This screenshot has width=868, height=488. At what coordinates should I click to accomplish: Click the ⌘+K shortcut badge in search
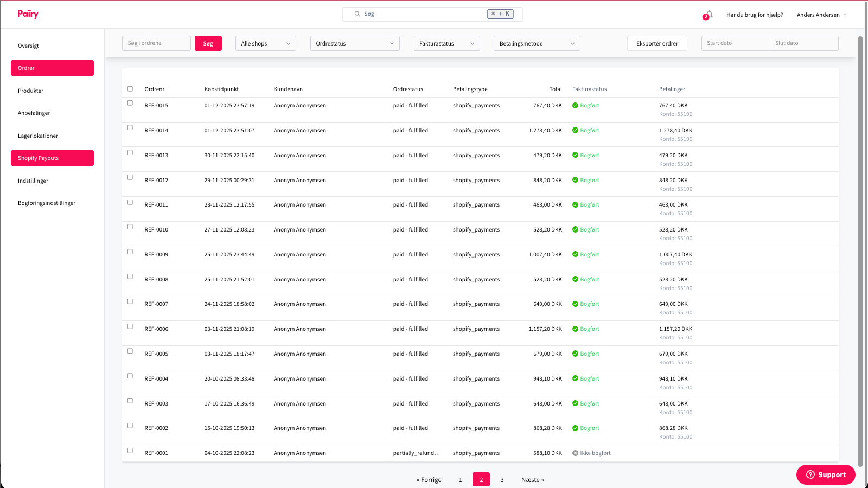[x=500, y=14]
